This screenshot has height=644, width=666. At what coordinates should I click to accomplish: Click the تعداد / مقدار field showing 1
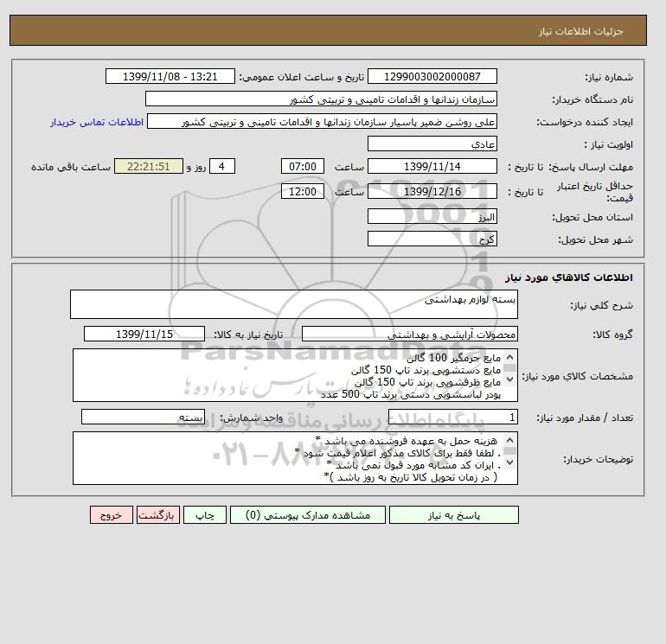pos(452,418)
